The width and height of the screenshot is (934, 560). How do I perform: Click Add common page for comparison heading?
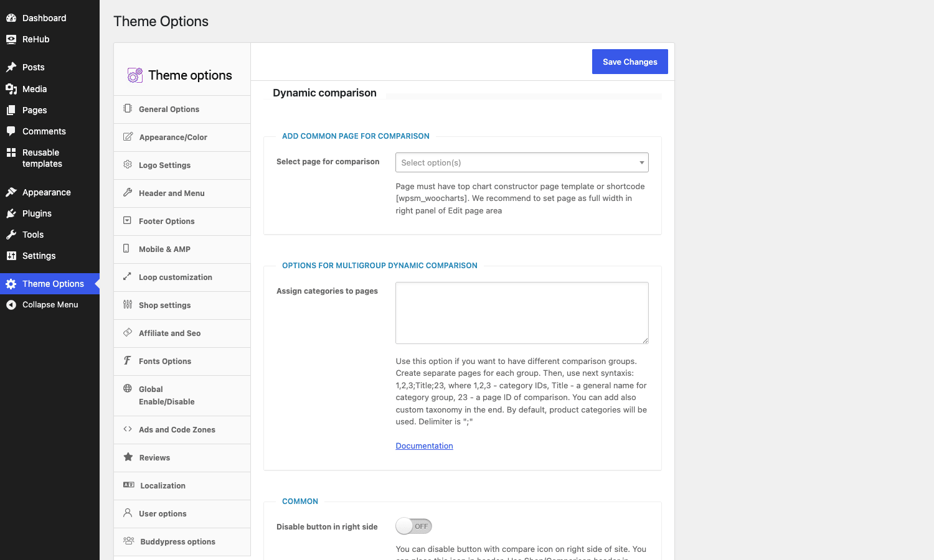click(356, 136)
